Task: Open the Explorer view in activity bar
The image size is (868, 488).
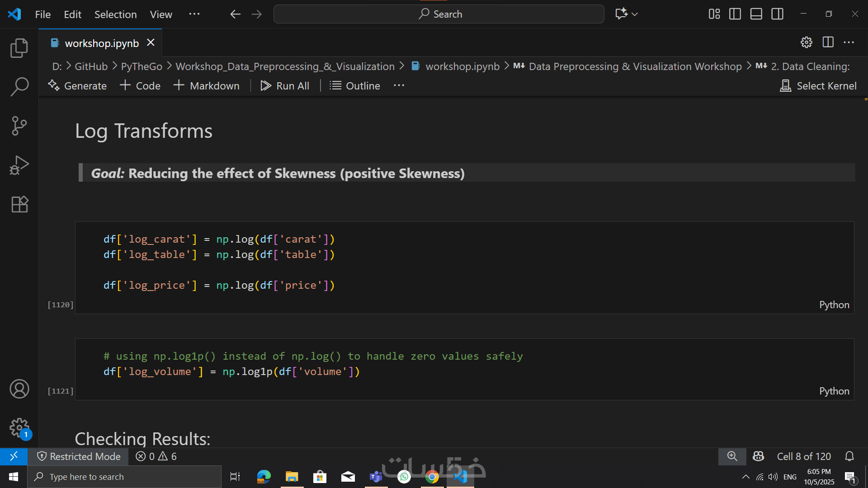Action: point(19,48)
